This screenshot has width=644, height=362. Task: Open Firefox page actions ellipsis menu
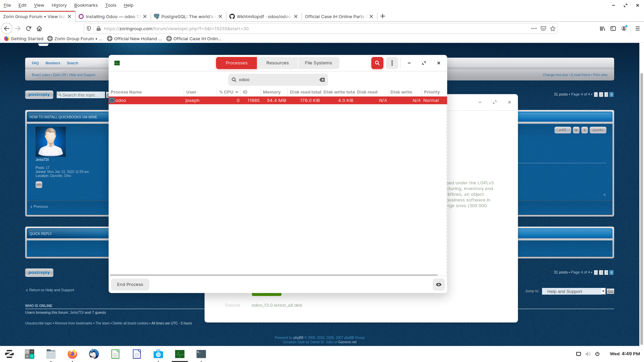pyautogui.click(x=534, y=28)
